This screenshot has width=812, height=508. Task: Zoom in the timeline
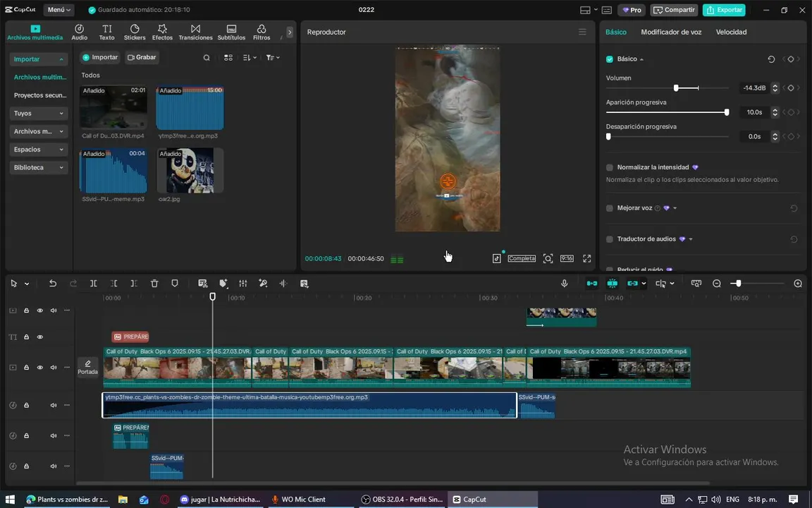click(x=798, y=283)
